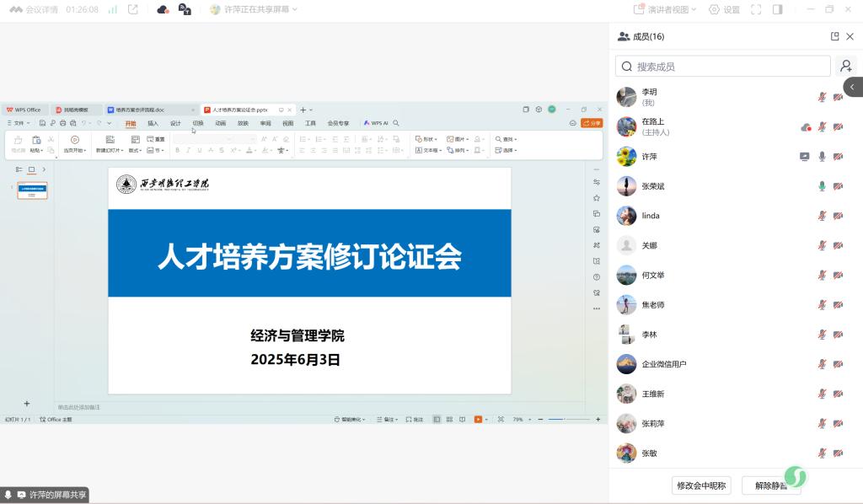This screenshot has width=863, height=504.
Task: Enter fullscreen mode from top bar
Action: [x=756, y=9]
